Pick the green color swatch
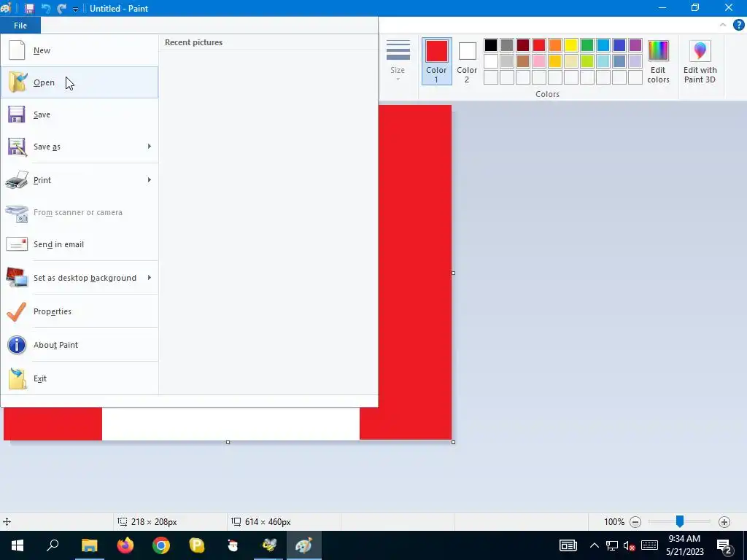The image size is (747, 560). [x=587, y=45]
